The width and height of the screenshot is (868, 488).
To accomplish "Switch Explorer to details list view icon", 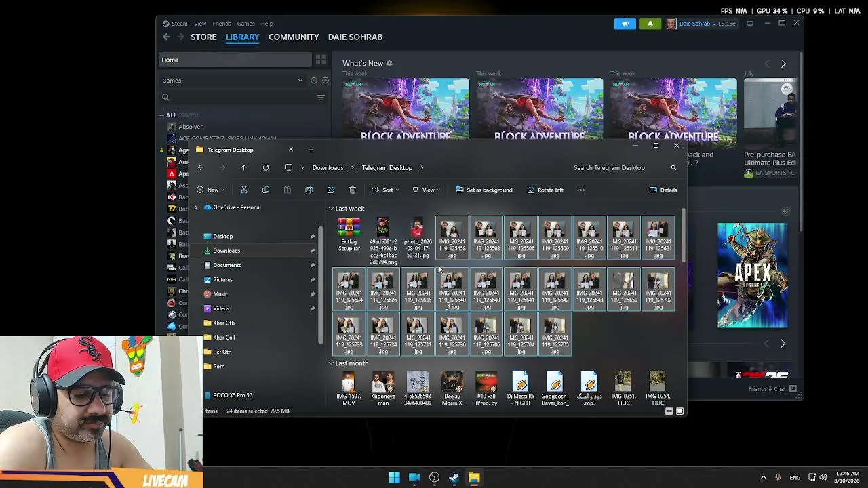I will coord(669,411).
